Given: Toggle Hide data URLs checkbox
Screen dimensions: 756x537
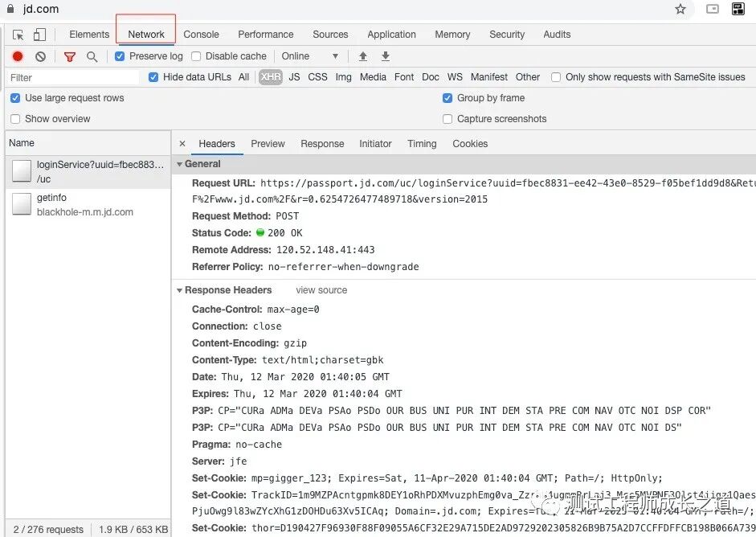Looking at the screenshot, I should pyautogui.click(x=153, y=77).
